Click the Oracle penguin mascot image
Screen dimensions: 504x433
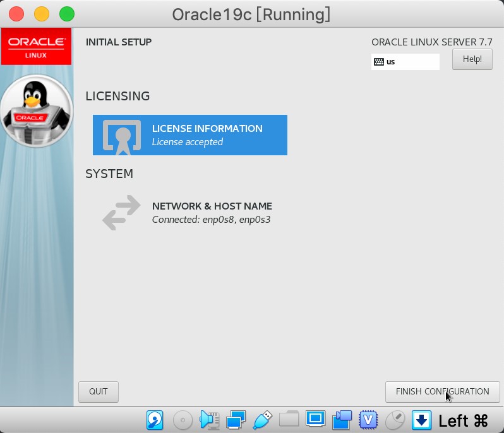click(37, 111)
